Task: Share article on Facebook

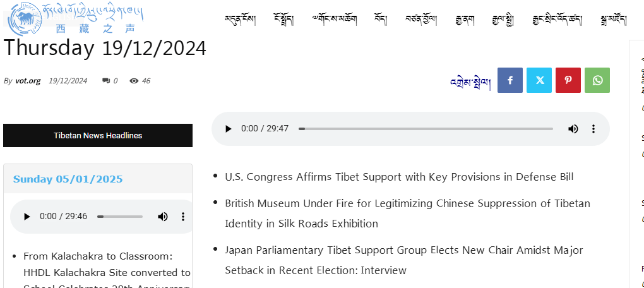Action: (510, 80)
